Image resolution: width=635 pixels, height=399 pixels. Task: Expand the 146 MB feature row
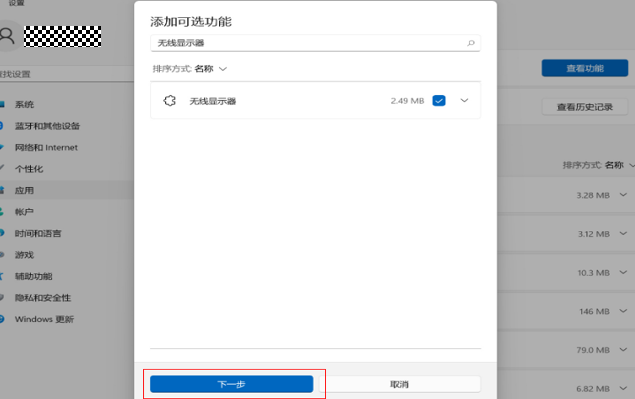coord(623,311)
